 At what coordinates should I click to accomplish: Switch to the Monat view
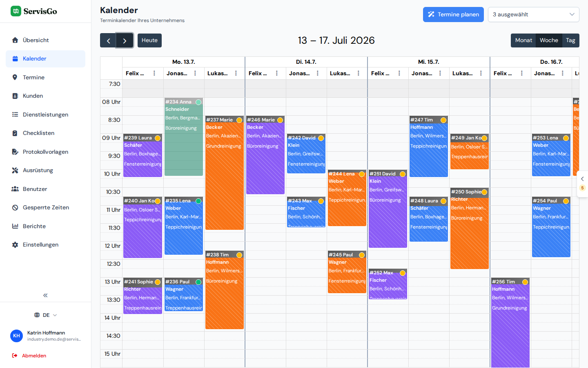point(523,40)
